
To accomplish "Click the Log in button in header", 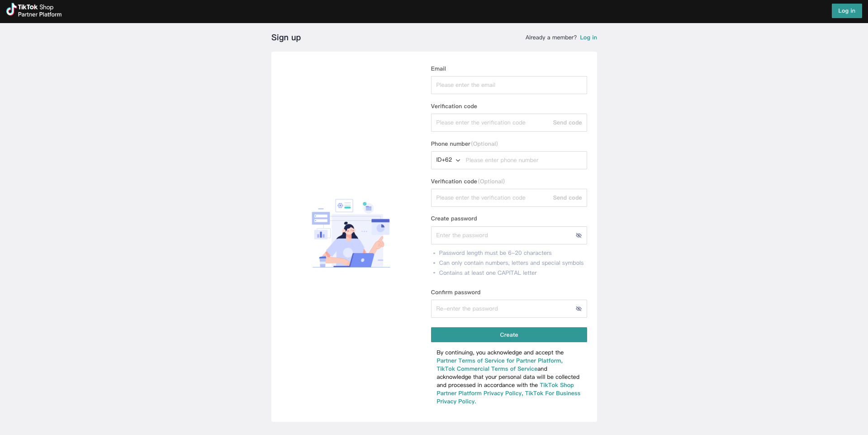I will point(847,11).
